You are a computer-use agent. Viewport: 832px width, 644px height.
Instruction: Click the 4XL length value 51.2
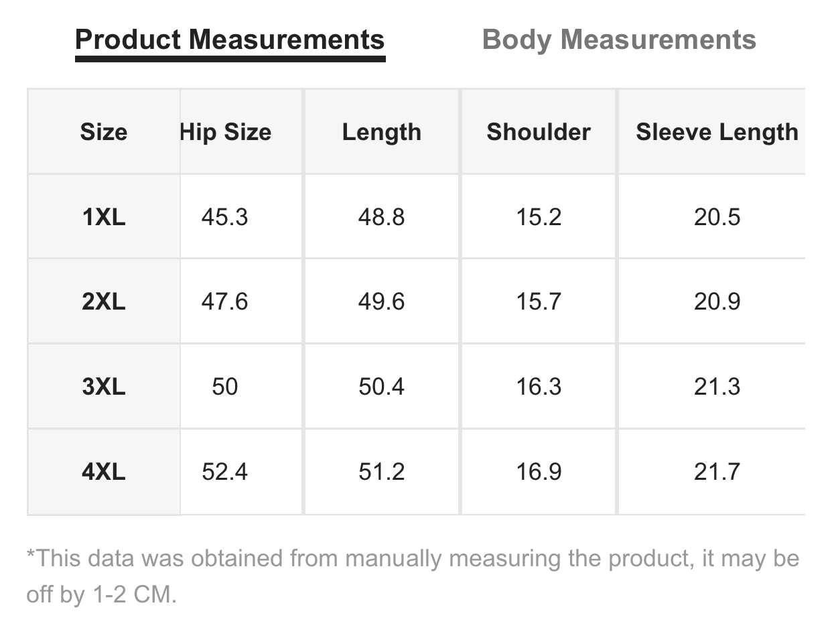pyautogui.click(x=381, y=472)
